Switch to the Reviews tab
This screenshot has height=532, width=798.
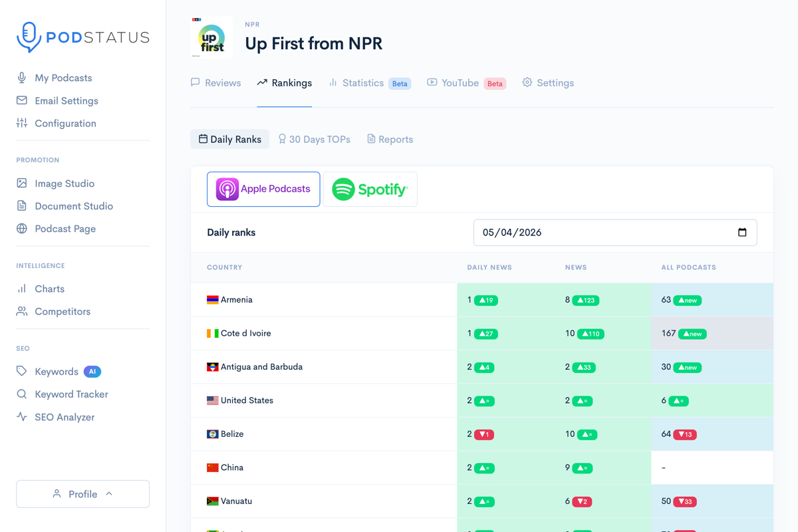(221, 82)
